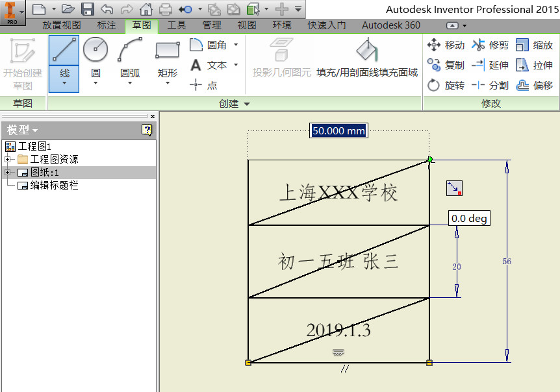This screenshot has width=560, height=392.
Task: Open the Text (文本) dropdown arrow
Action: 236,65
